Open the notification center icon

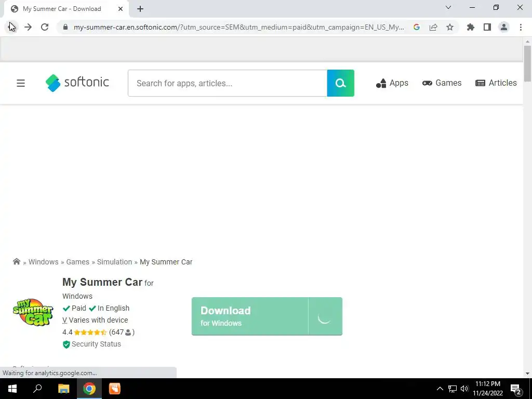point(516,389)
